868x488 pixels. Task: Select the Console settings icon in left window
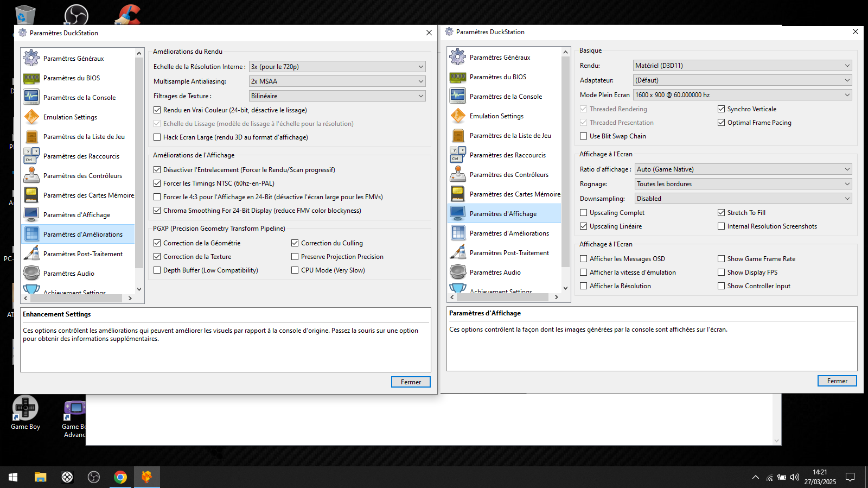31,98
